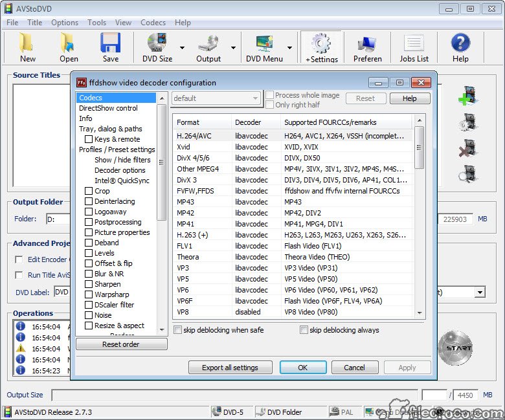Open the View menu
Screen dimensions: 505x420
point(123,23)
